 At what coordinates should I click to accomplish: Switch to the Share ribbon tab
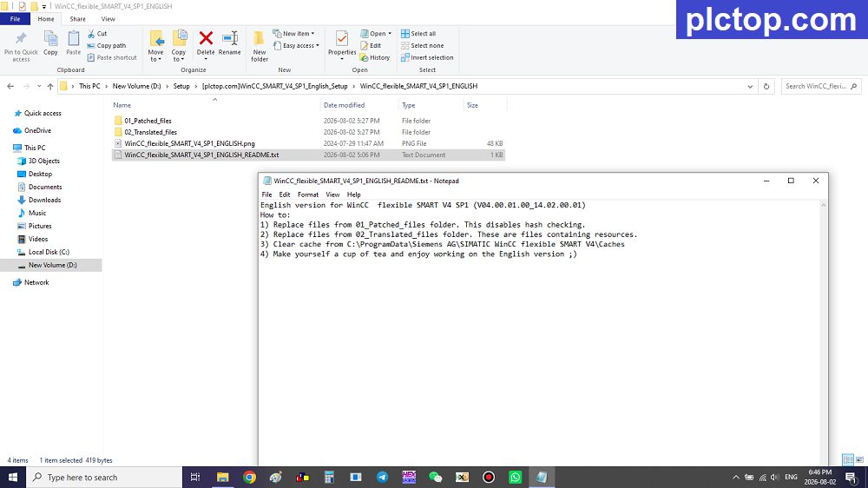77,19
